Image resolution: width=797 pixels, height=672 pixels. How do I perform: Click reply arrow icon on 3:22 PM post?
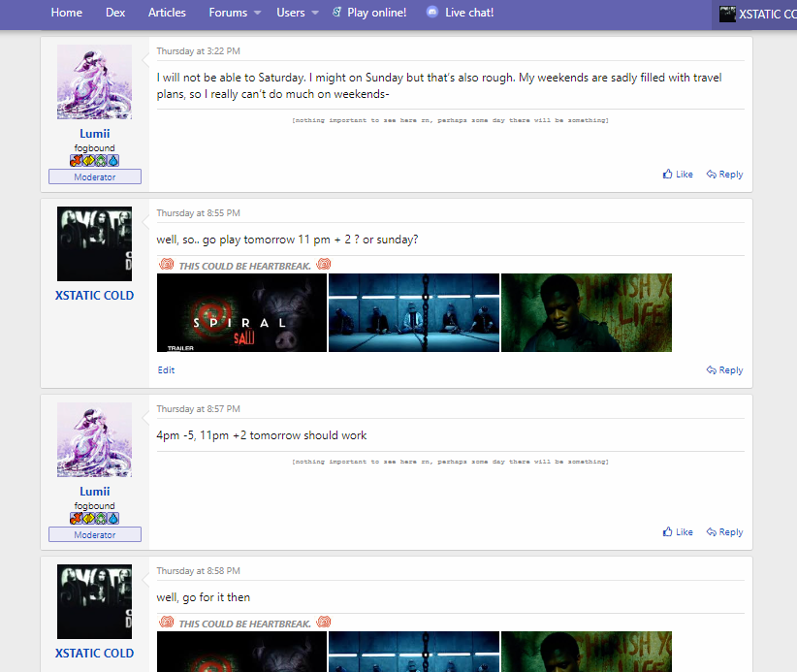click(x=711, y=175)
